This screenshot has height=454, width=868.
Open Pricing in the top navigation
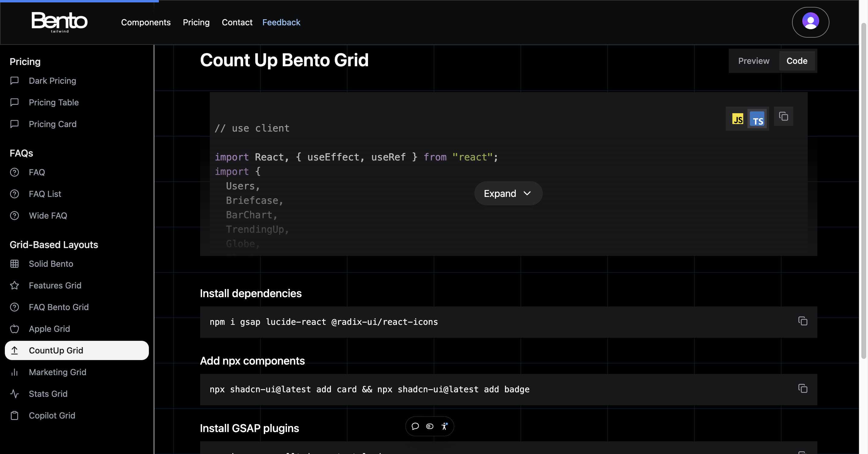pyautogui.click(x=196, y=22)
